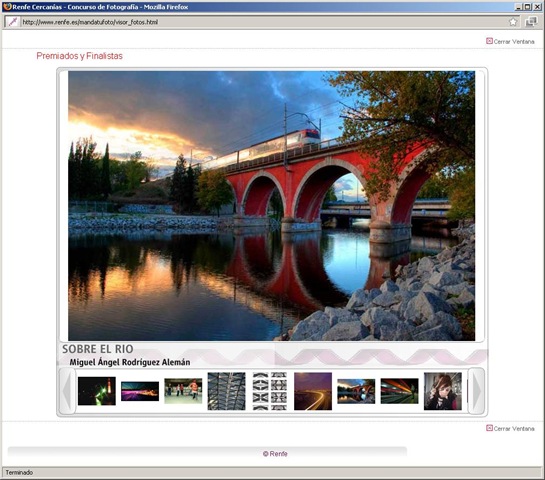Open the steel roof structure thumbnail

tap(226, 391)
